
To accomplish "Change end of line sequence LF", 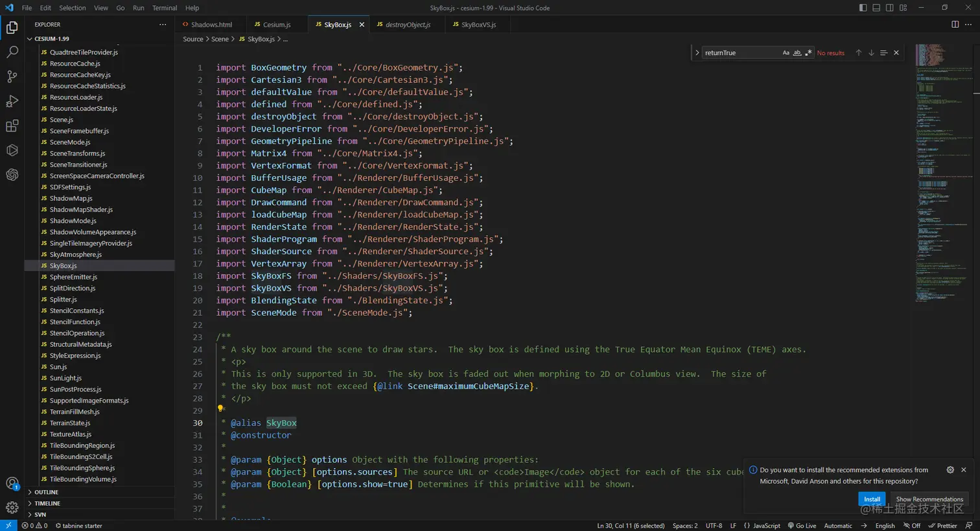I will (x=733, y=526).
